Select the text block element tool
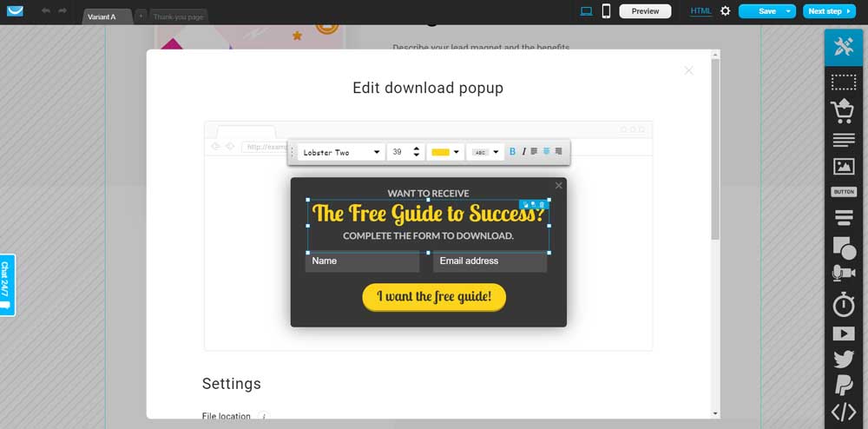The image size is (868, 429). tap(843, 140)
